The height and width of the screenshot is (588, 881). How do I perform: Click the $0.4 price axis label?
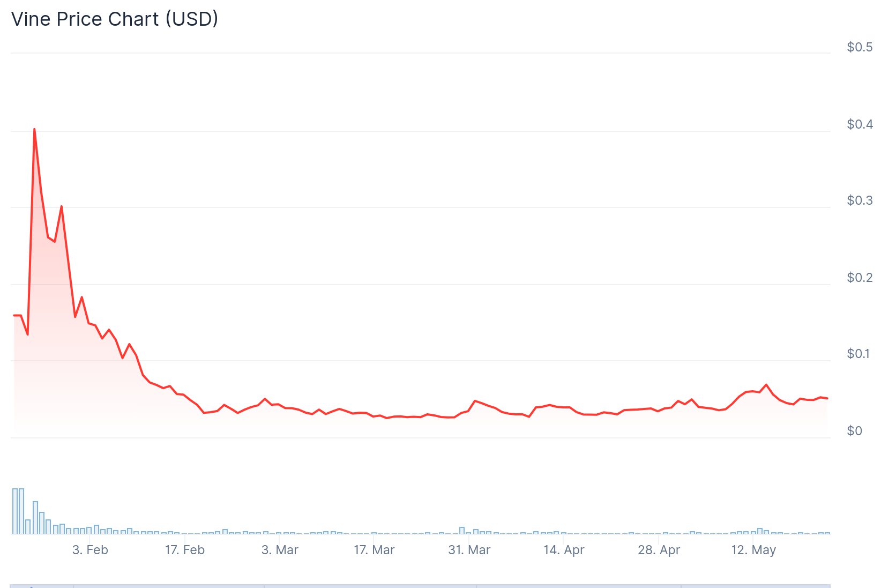pyautogui.click(x=859, y=124)
